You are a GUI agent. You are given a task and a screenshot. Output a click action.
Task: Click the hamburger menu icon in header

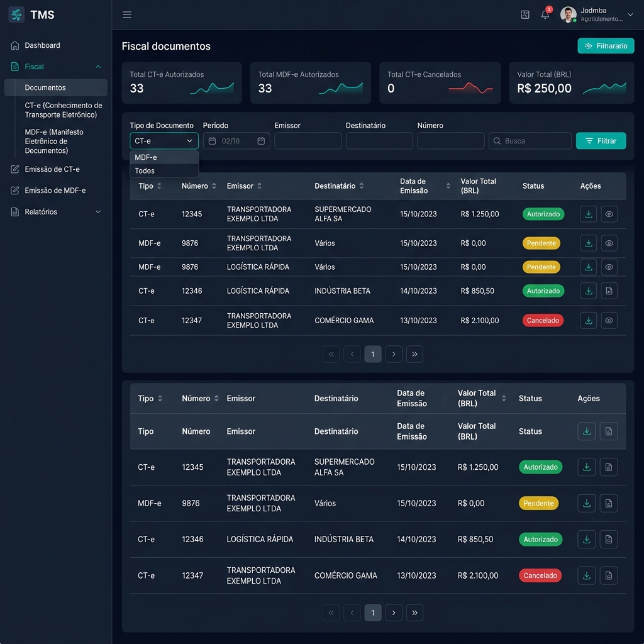(x=127, y=15)
